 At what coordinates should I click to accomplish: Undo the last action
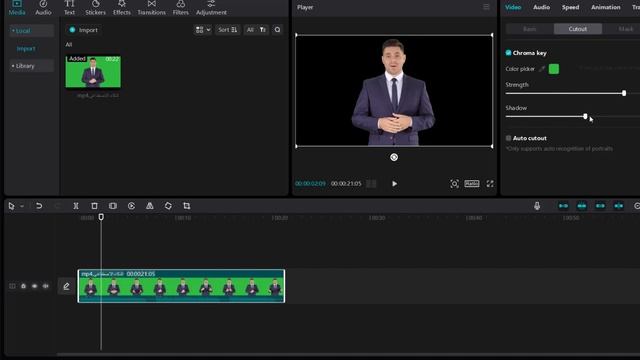pos(39,206)
